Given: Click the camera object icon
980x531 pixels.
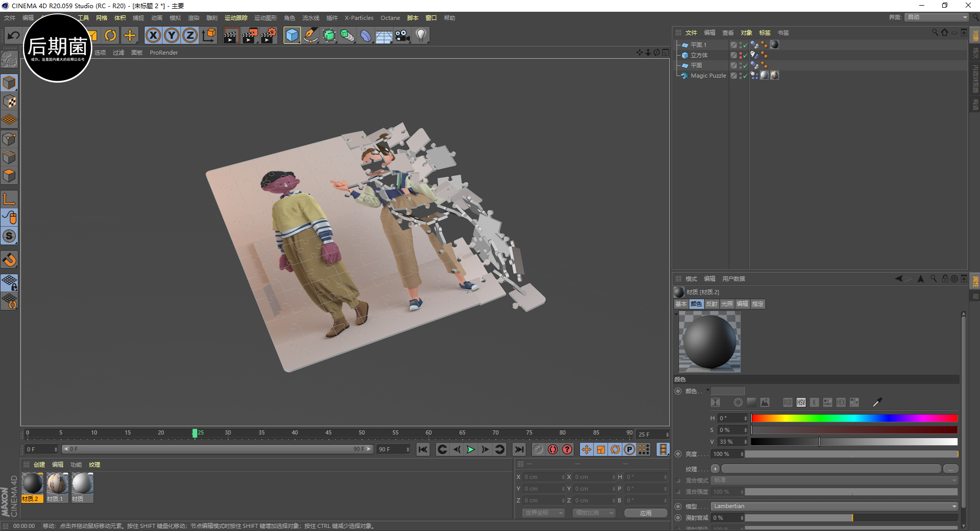Looking at the screenshot, I should pyautogui.click(x=403, y=35).
